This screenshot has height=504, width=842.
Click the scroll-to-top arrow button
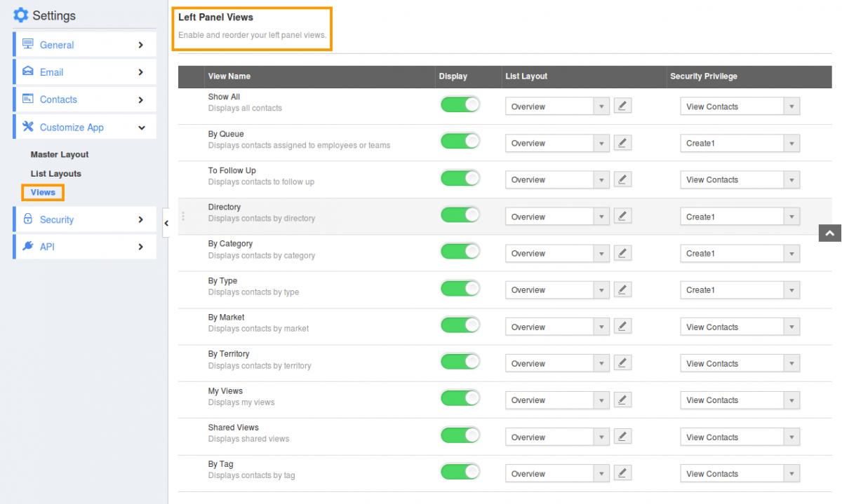(x=830, y=233)
